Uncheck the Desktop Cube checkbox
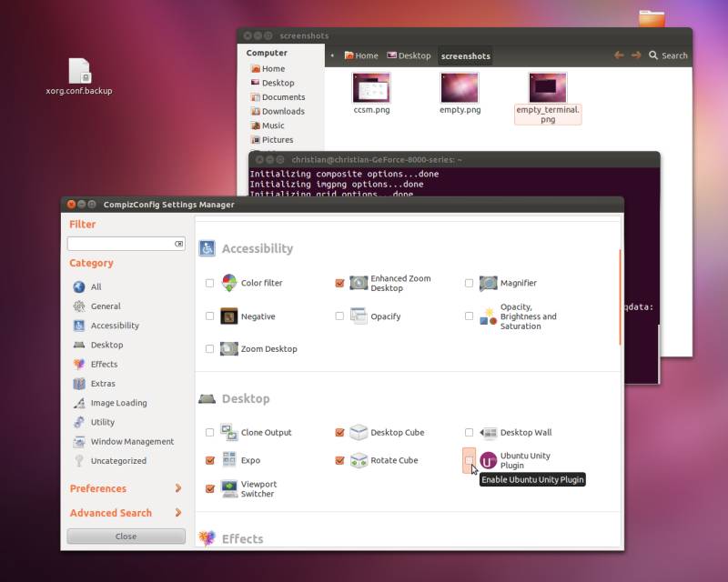The image size is (728, 582). [x=339, y=432]
